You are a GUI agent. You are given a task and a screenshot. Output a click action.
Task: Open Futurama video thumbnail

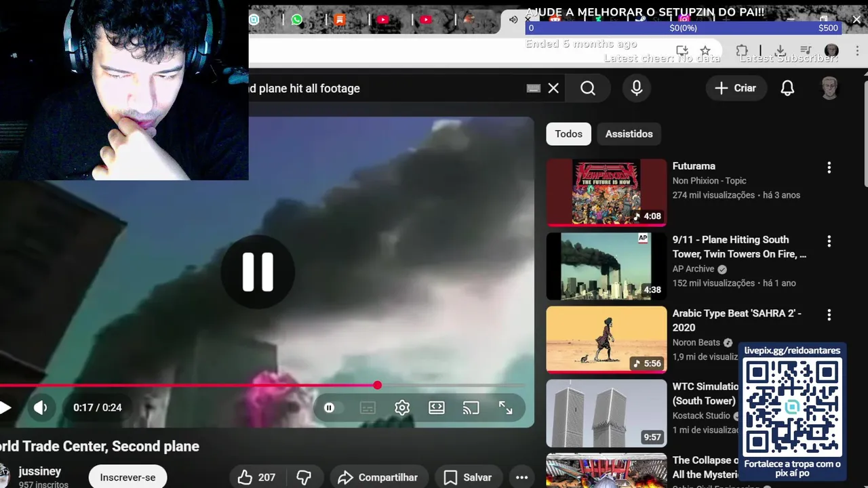606,192
